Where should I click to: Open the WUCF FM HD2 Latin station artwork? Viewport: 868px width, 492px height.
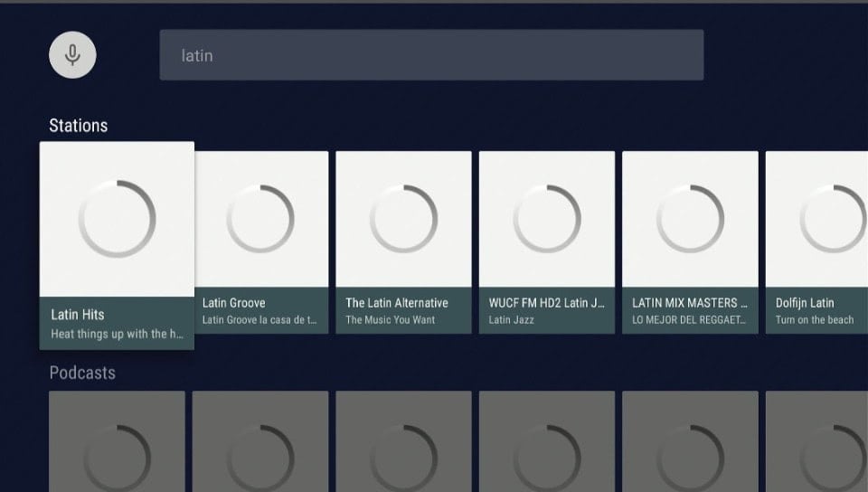pos(547,219)
